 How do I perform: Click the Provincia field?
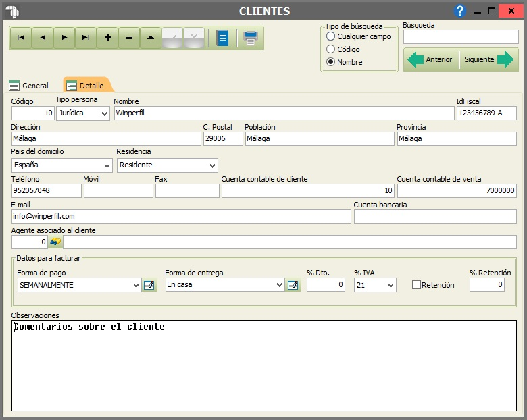click(457, 138)
